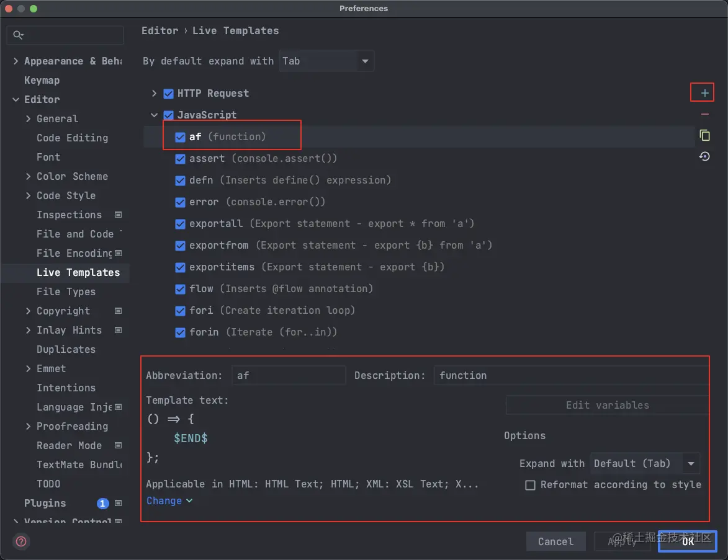Open the default expand with Tab dropdown
Image resolution: width=728 pixels, height=560 pixels.
326,61
